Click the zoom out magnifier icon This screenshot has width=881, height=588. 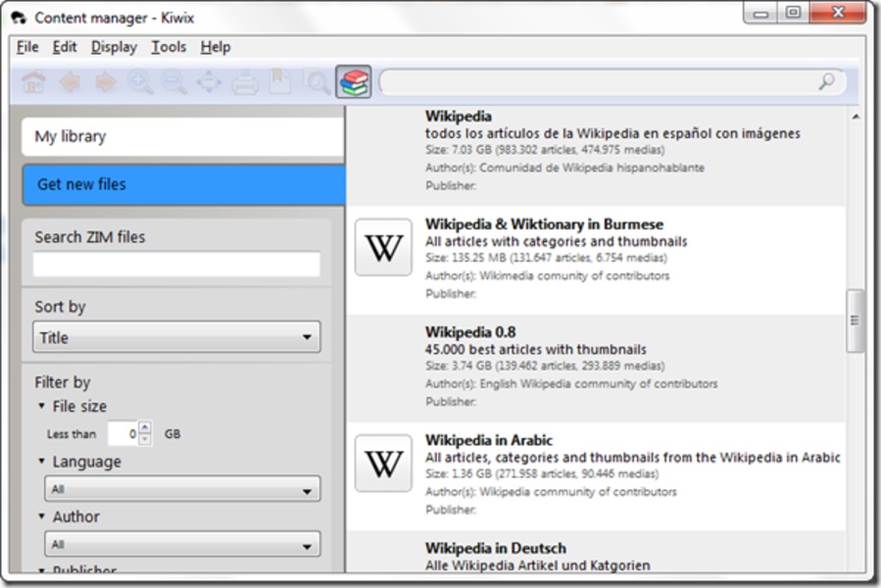point(174,83)
